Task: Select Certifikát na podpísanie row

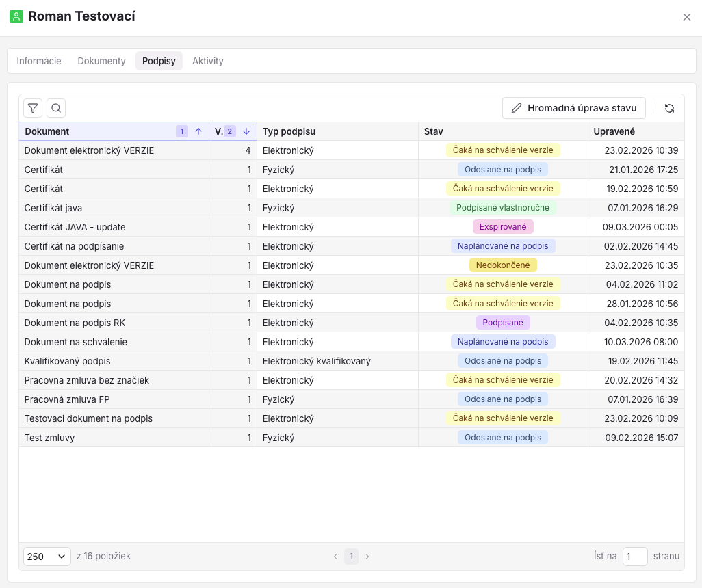Action: 352,246
